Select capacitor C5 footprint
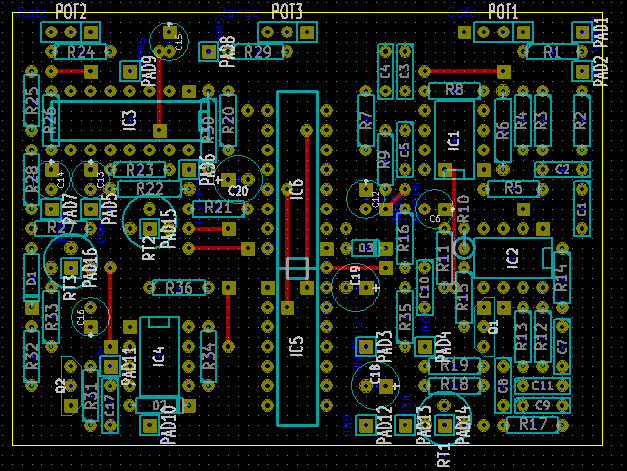 405,150
